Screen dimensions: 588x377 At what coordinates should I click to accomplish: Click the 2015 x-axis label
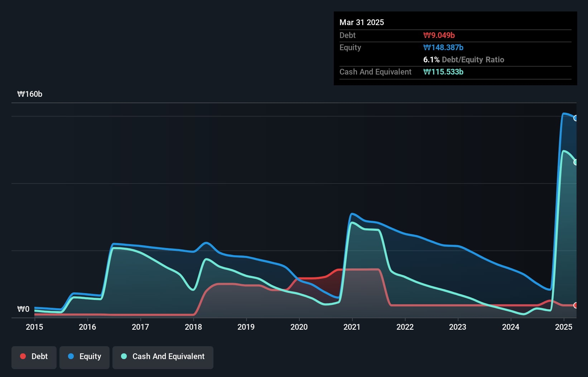point(34,327)
